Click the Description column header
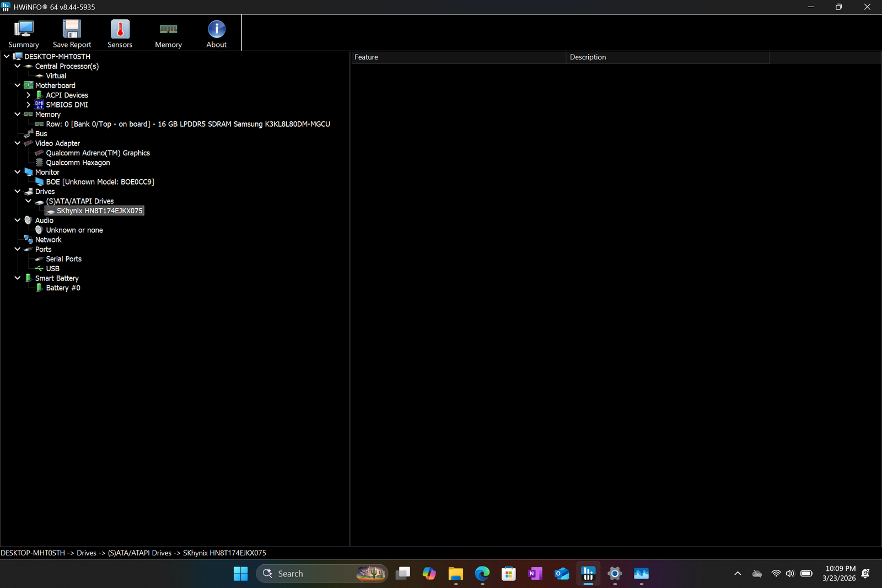The image size is (882, 588). click(667, 57)
